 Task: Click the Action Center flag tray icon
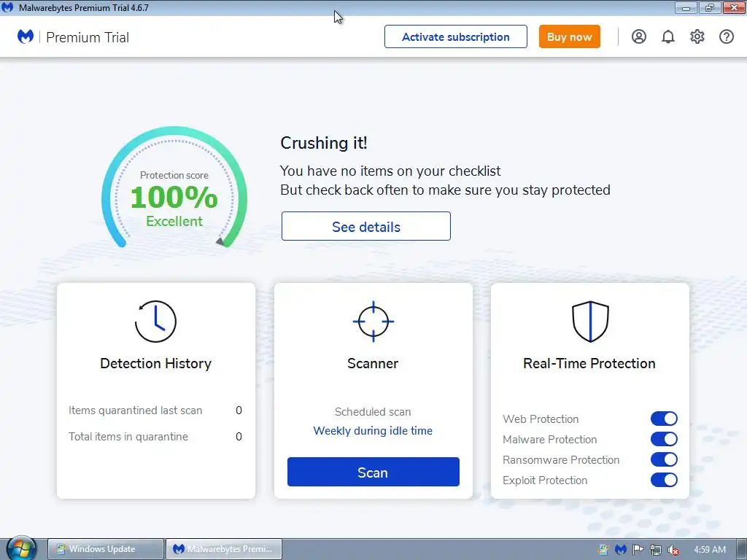pos(638,550)
